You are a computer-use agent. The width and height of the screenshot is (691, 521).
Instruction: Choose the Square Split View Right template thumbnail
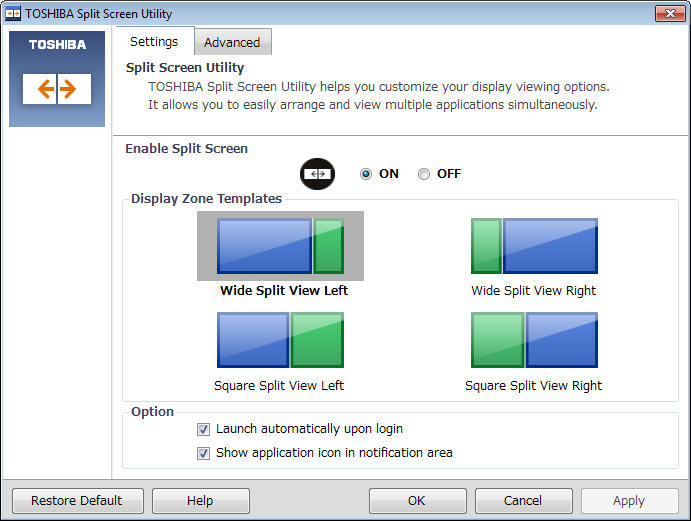(x=534, y=340)
